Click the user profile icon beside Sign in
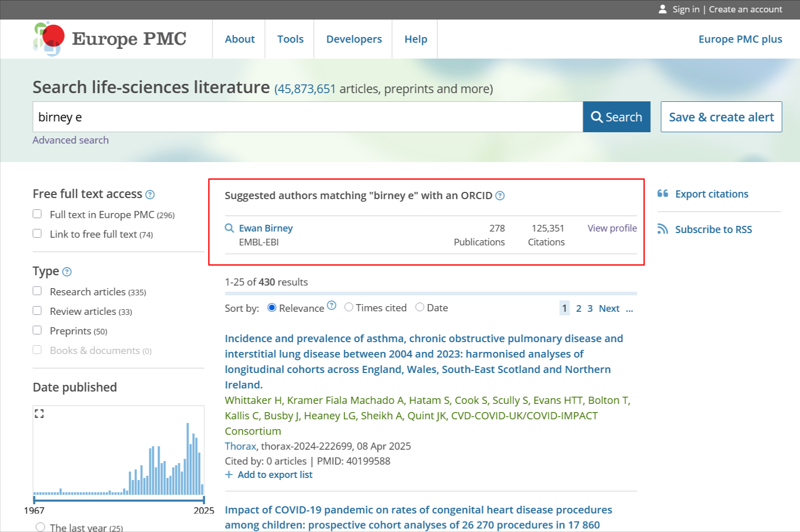Viewport: 800px width, 532px height. pyautogui.click(x=663, y=9)
